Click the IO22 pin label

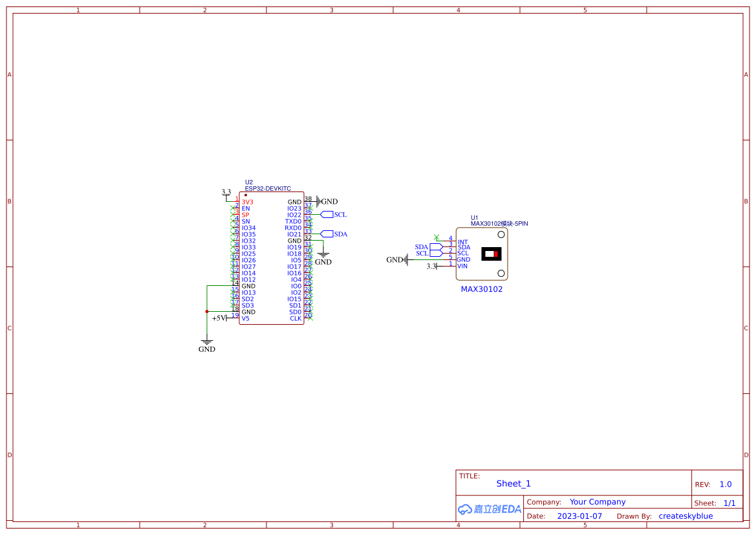tap(294, 215)
